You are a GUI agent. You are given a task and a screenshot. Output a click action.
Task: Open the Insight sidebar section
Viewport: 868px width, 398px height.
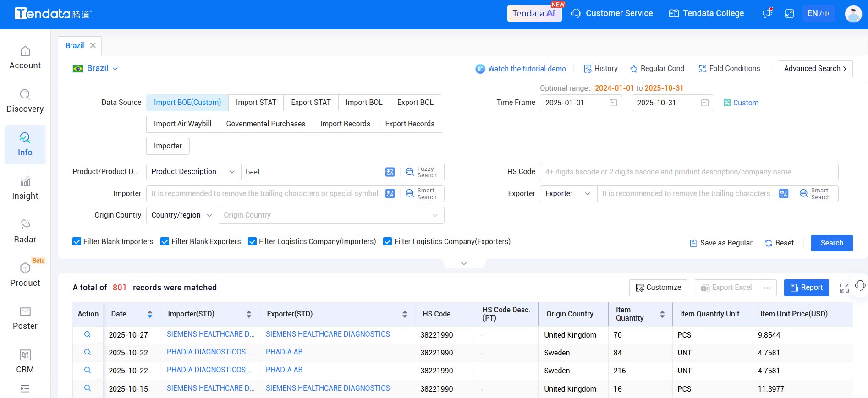[25, 189]
